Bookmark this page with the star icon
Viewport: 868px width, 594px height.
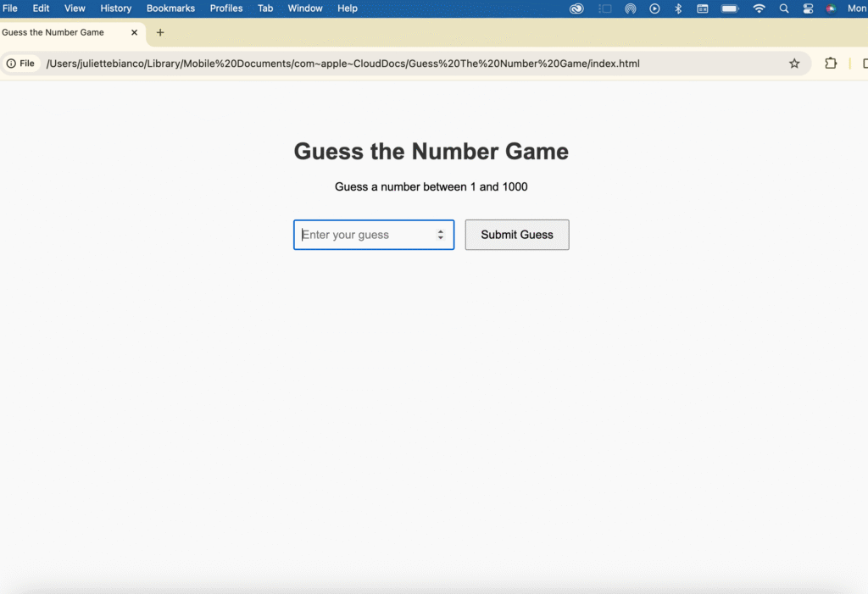pyautogui.click(x=794, y=64)
